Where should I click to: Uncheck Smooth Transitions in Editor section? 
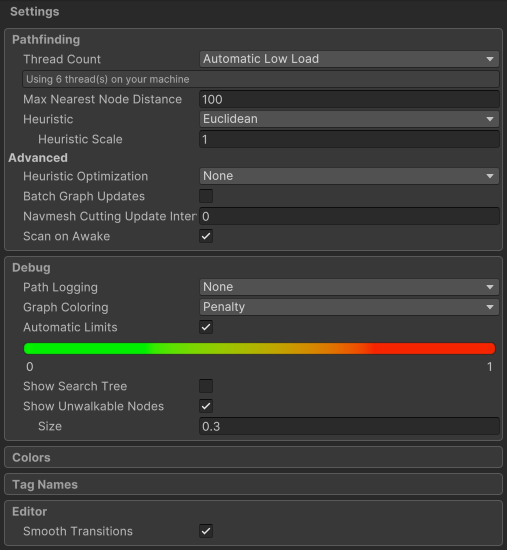pos(206,531)
